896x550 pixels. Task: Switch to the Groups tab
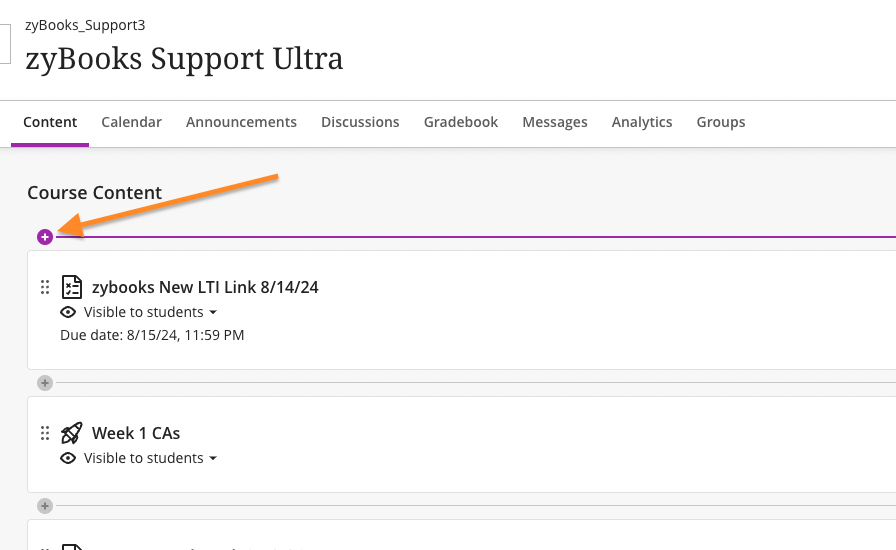click(721, 122)
